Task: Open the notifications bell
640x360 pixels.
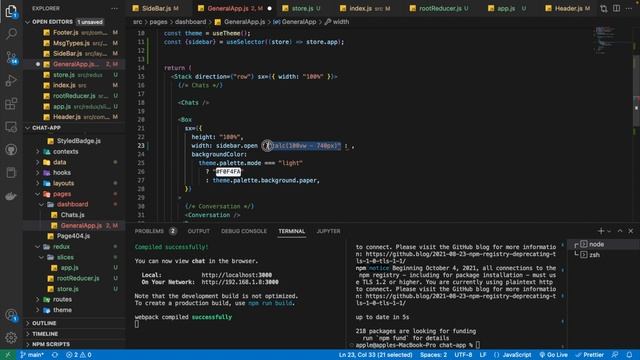Action: click(629, 355)
